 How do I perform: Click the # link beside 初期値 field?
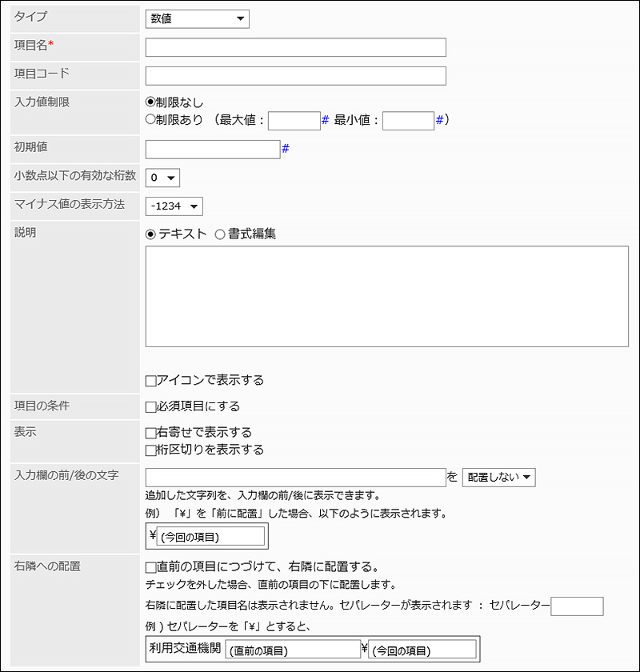[285, 148]
